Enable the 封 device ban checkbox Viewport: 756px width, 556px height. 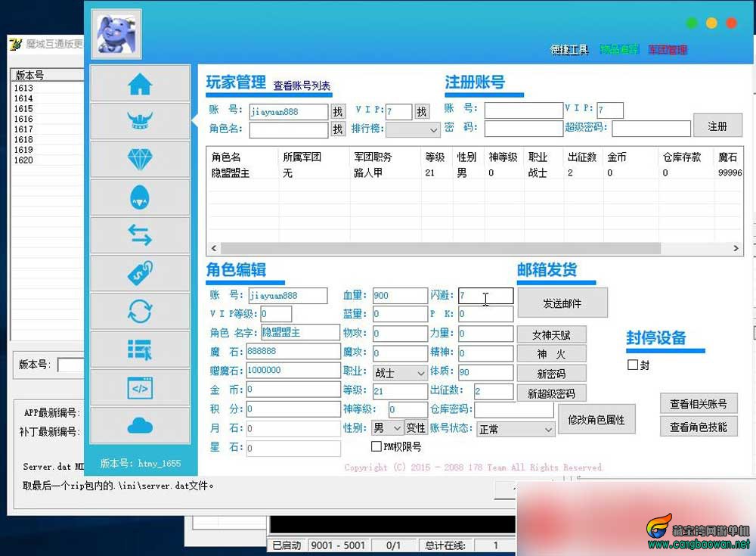click(x=633, y=365)
